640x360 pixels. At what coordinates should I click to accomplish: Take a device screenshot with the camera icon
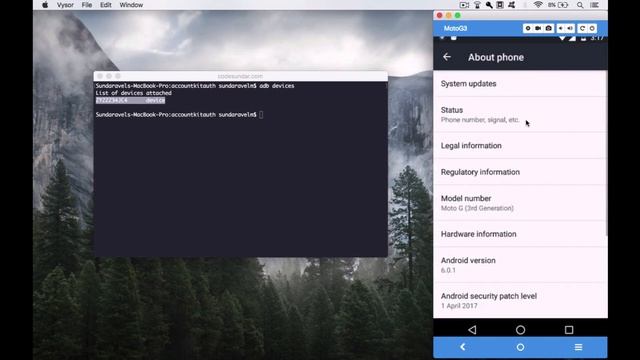pyautogui.click(x=549, y=28)
